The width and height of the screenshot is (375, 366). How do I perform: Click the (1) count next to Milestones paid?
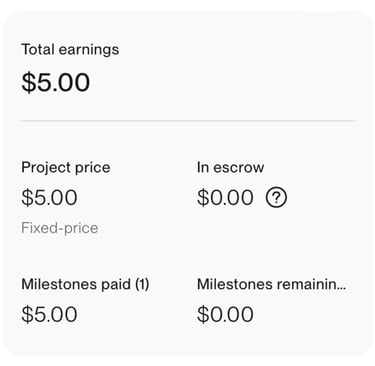142,284
